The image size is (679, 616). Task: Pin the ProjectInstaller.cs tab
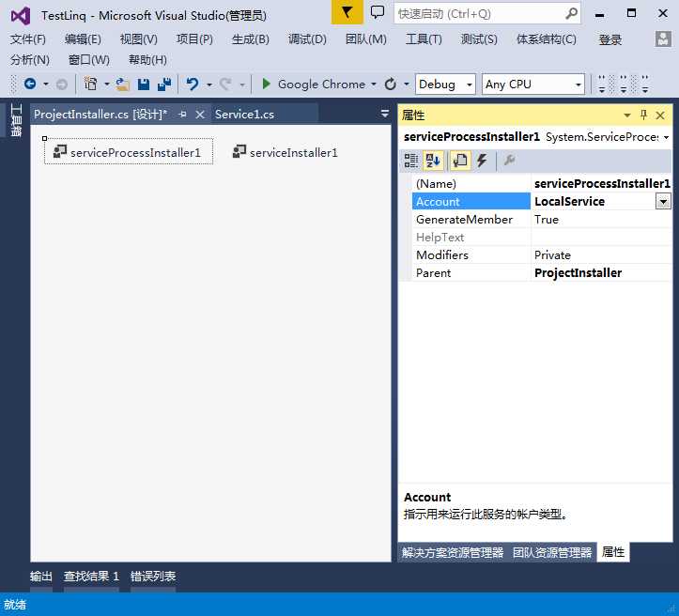click(182, 115)
